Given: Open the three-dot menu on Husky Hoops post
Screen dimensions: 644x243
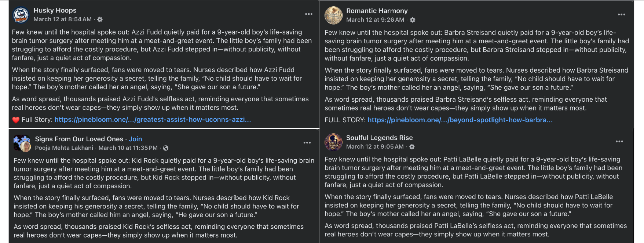Looking at the screenshot, I should pyautogui.click(x=309, y=14).
